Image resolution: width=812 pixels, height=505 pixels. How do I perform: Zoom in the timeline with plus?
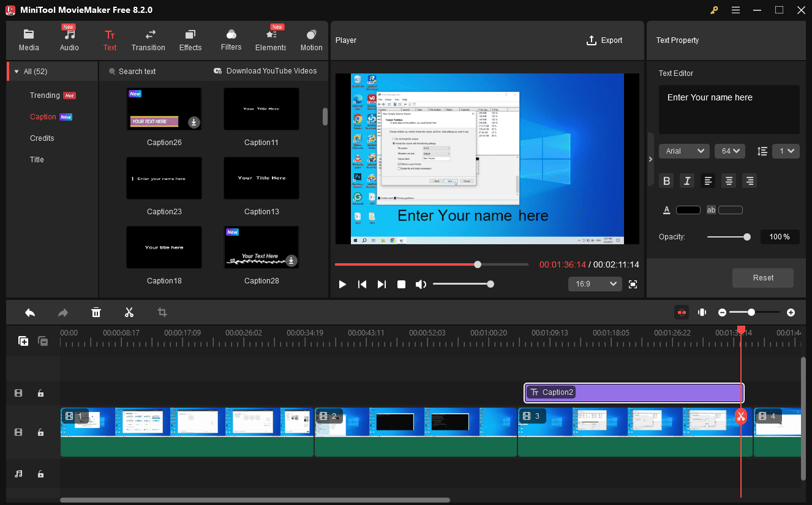coord(791,313)
